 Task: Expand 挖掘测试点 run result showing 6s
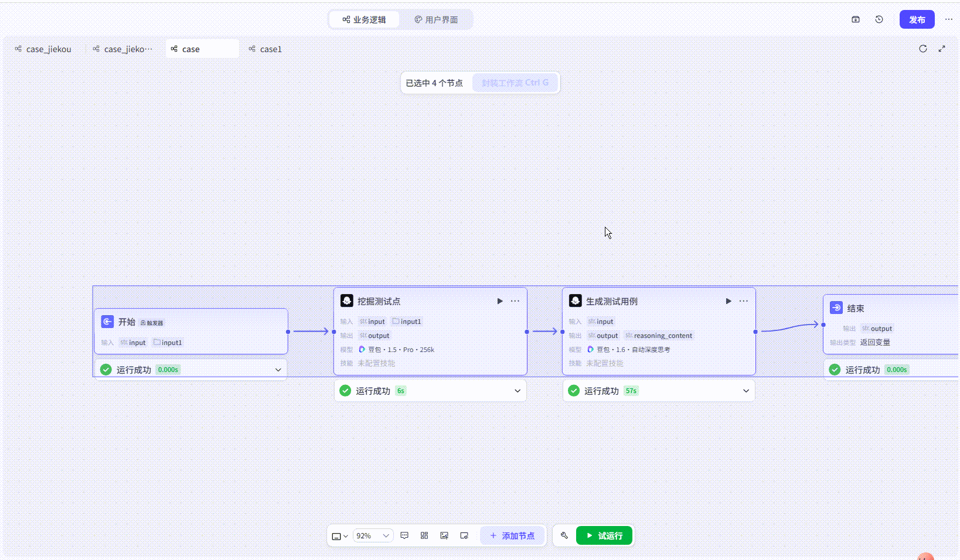coord(518,391)
